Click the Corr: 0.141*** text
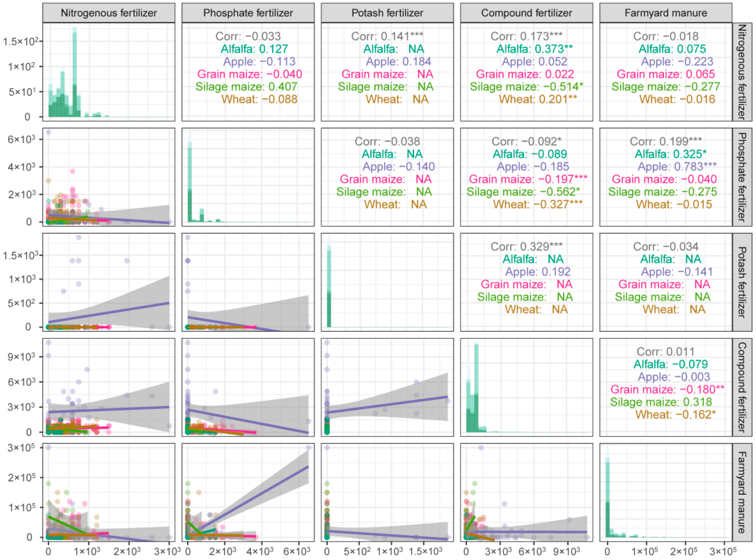The height and width of the screenshot is (560, 756). click(387, 36)
